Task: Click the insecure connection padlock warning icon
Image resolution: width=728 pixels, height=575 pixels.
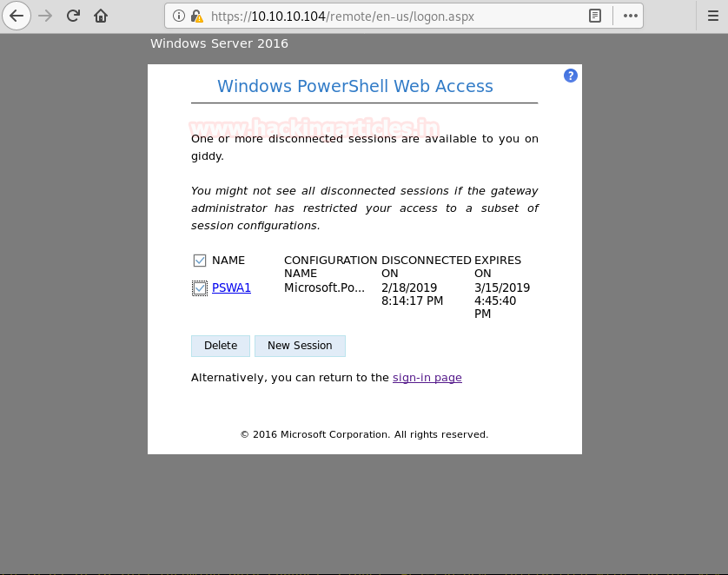Action: tap(197, 17)
